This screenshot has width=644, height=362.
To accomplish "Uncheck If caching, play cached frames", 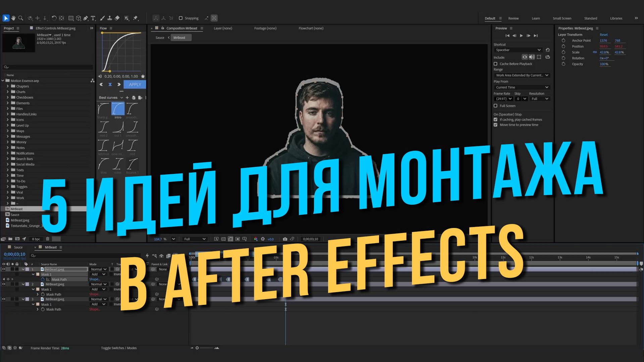I will 495,120.
